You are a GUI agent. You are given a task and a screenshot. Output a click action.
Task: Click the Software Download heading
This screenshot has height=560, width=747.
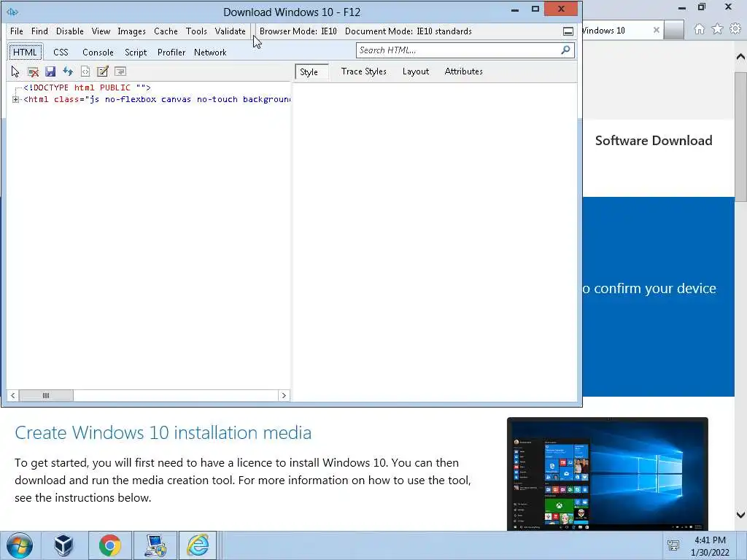click(x=654, y=141)
